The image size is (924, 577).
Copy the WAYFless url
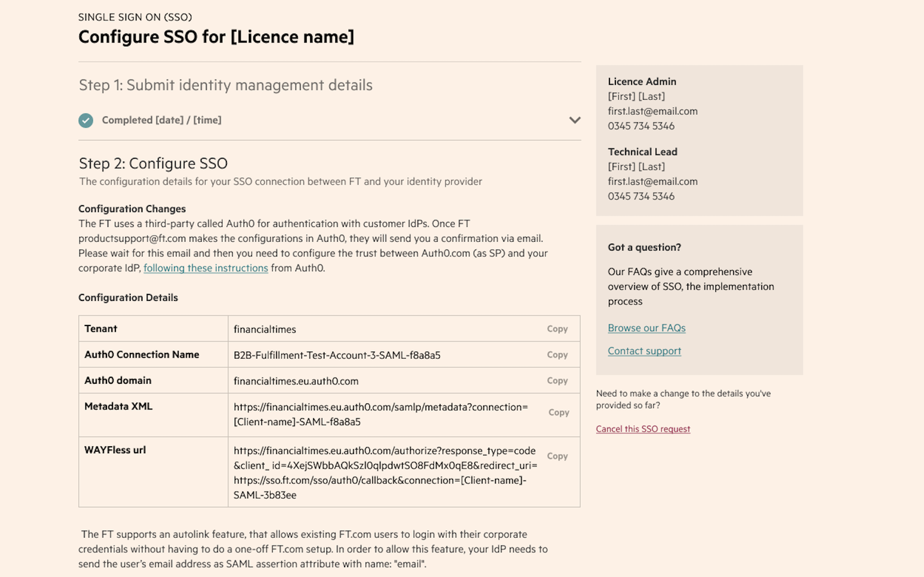pyautogui.click(x=557, y=456)
